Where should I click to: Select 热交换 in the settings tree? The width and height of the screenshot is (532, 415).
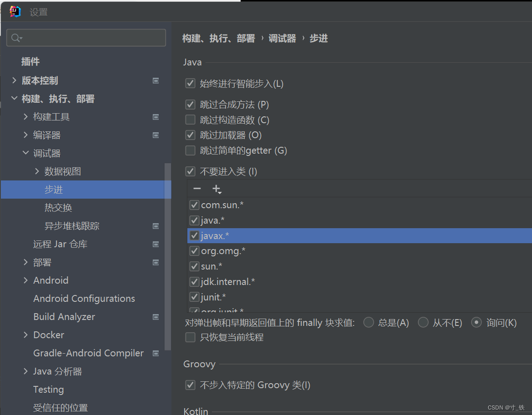(x=58, y=208)
